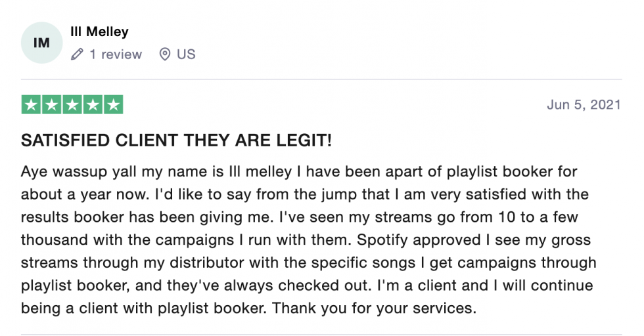Select the first green rating star

click(x=31, y=104)
